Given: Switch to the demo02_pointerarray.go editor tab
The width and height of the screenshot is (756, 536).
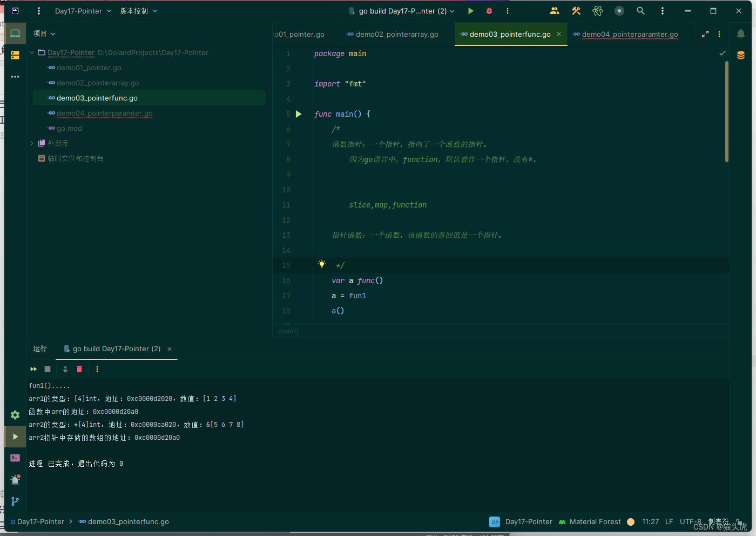Looking at the screenshot, I should click(397, 34).
